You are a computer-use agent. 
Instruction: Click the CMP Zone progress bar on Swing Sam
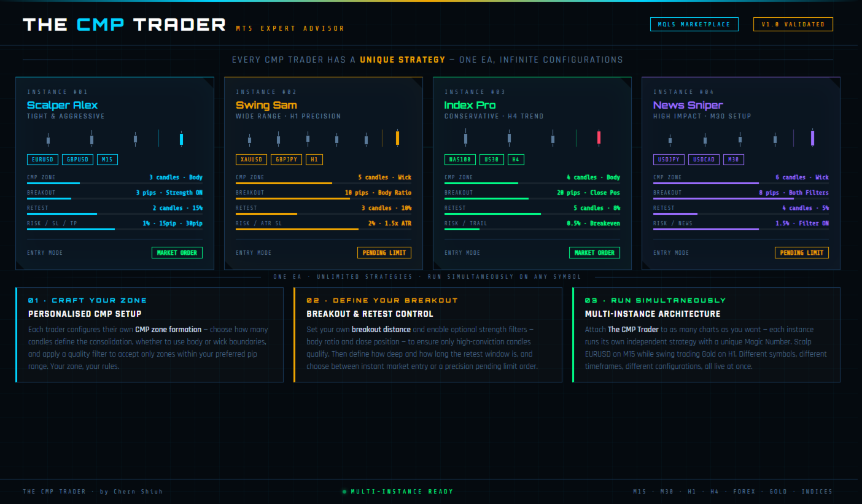324,183
